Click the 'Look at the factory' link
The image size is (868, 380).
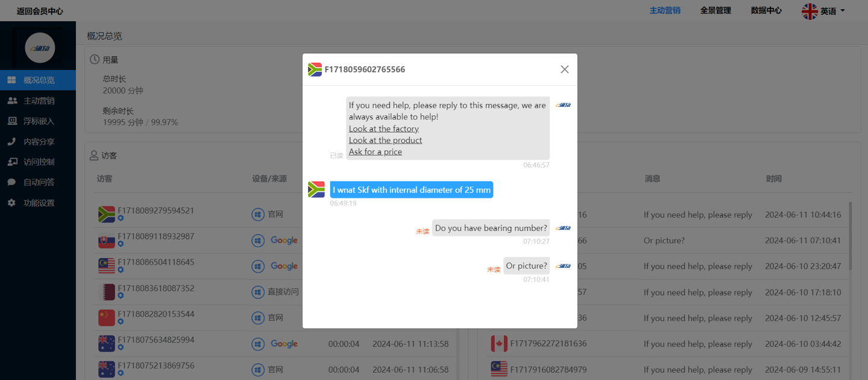click(383, 128)
